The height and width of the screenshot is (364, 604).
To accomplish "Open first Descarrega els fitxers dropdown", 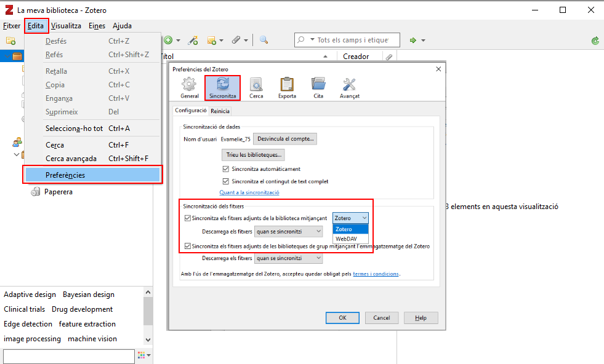I will [x=289, y=232].
